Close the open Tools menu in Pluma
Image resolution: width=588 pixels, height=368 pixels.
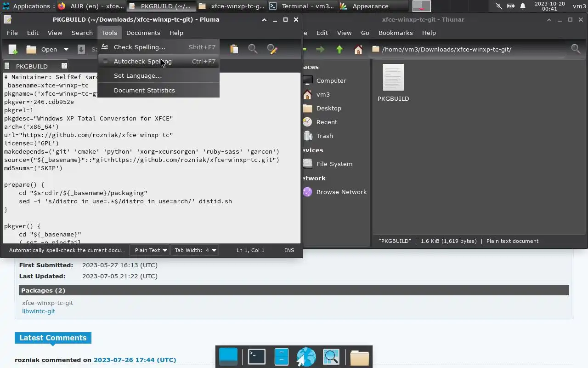109,33
